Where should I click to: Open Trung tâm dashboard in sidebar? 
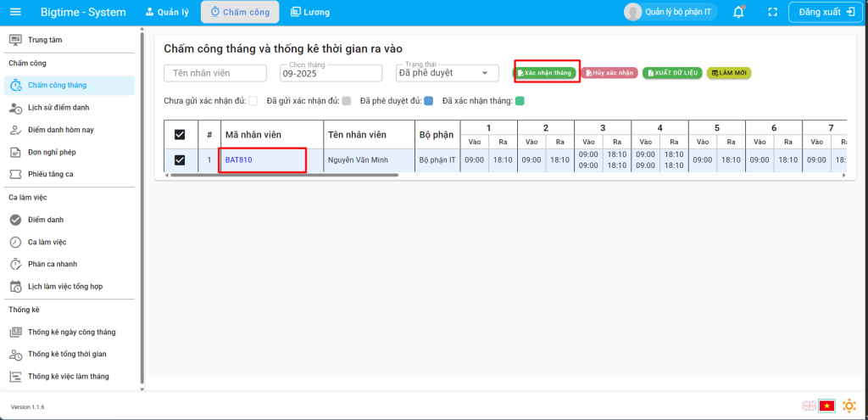(x=44, y=40)
